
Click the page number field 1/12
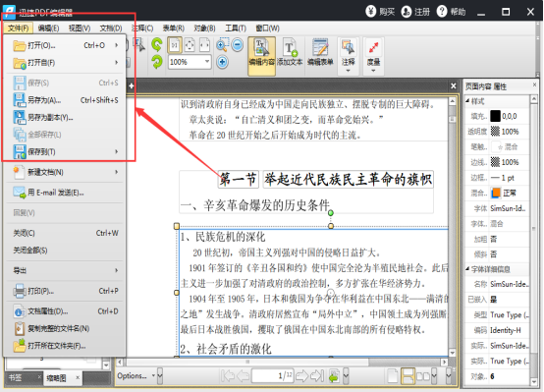tap(273, 375)
